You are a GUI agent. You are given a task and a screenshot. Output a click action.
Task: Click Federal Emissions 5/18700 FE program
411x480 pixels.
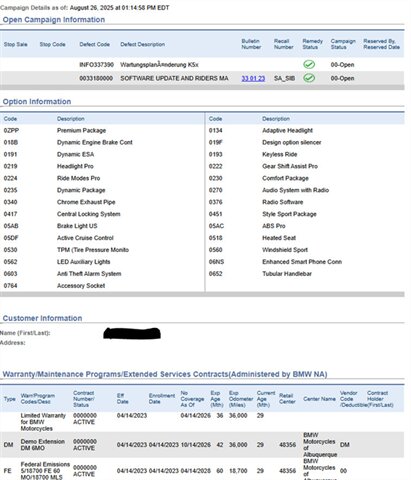click(x=45, y=471)
